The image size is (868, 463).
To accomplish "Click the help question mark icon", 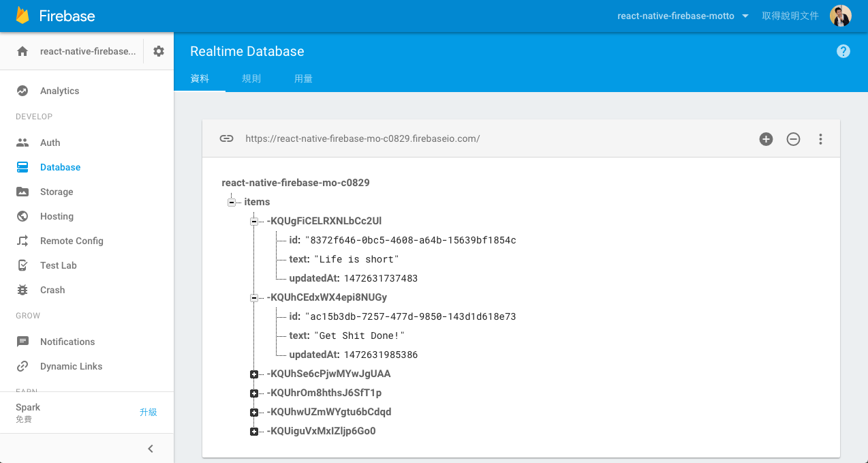I will click(x=843, y=51).
